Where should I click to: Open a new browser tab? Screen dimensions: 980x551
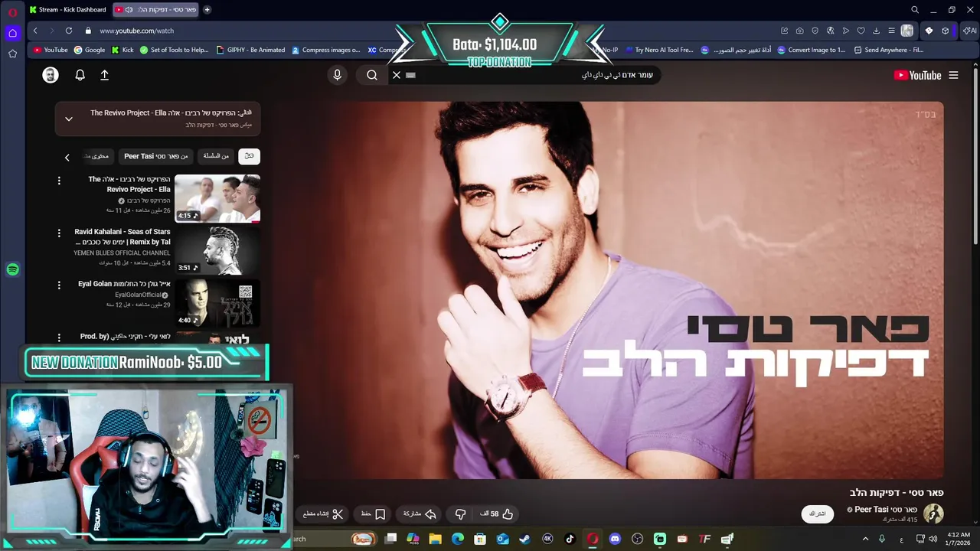tap(207, 10)
